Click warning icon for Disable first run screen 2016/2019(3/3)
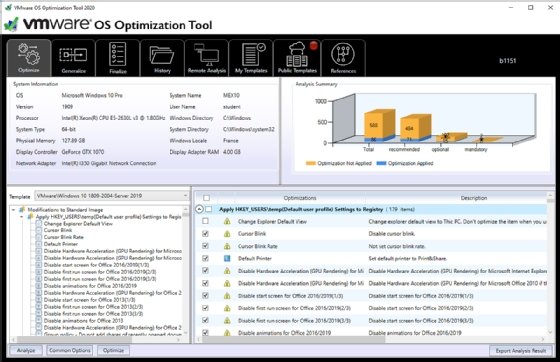Image resolution: width=560 pixels, height=362 pixels. coord(227,321)
